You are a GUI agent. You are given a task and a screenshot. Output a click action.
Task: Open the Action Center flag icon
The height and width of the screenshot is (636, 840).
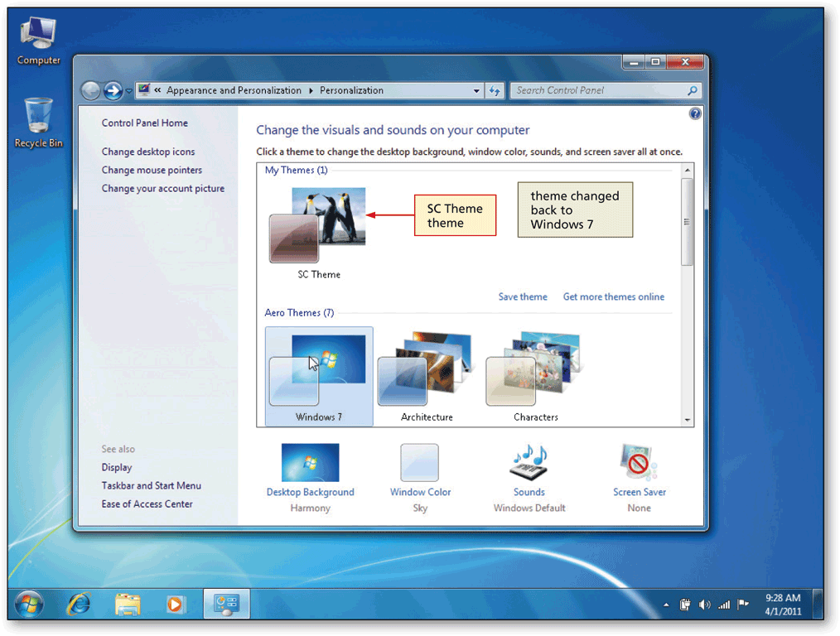coord(742,605)
